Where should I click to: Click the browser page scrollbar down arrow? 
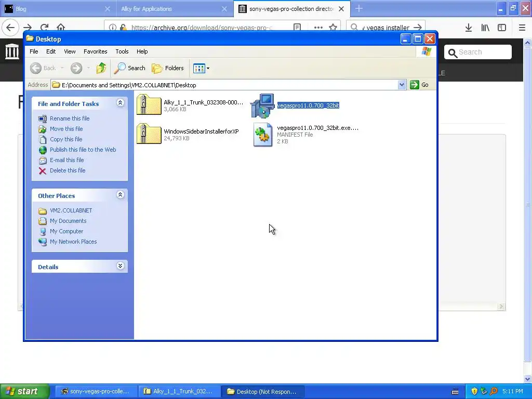[528, 379]
